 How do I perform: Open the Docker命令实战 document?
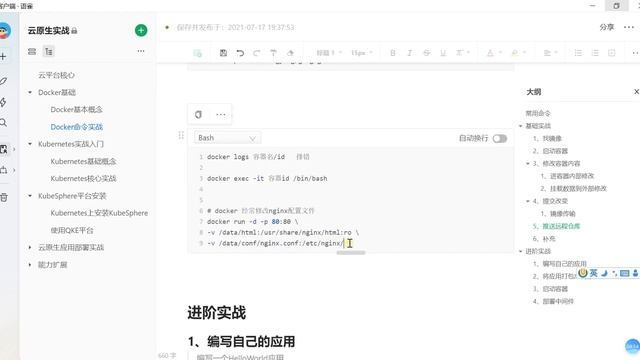76,127
